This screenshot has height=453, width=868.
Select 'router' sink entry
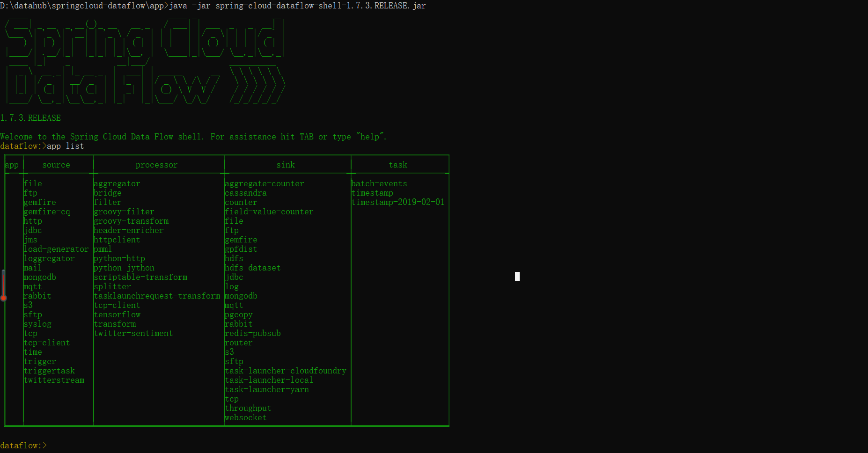tap(239, 343)
